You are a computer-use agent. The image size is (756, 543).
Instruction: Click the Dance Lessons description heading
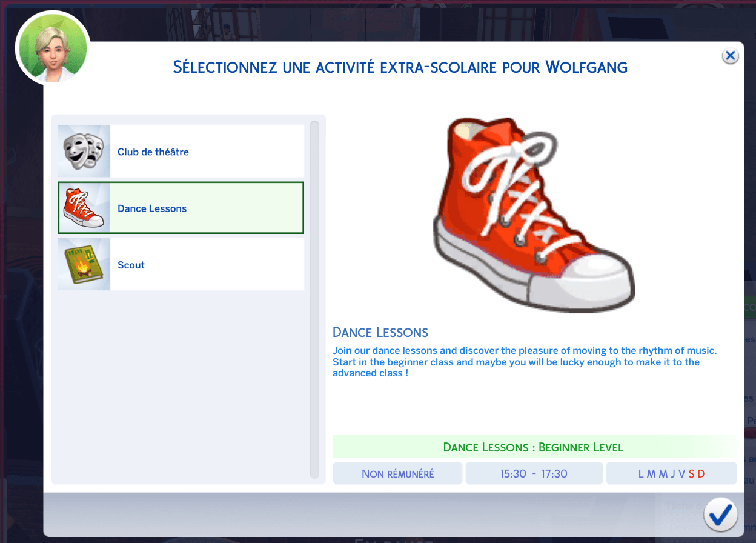[380, 332]
